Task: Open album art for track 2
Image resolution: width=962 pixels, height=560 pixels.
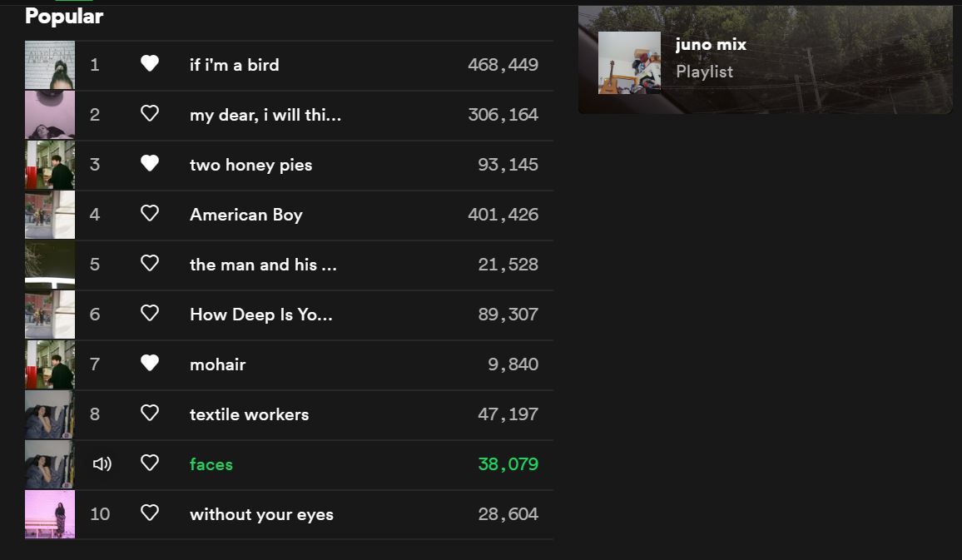Action: [50, 115]
